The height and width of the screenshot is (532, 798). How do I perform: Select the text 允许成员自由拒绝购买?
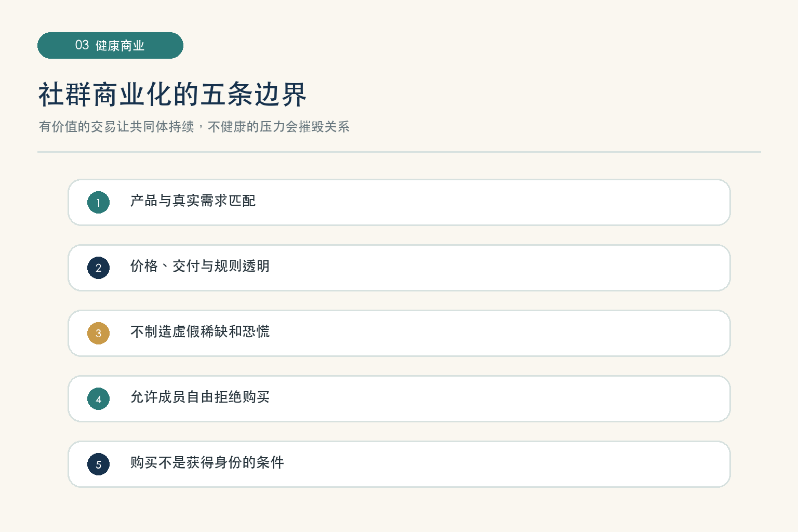coord(200,397)
